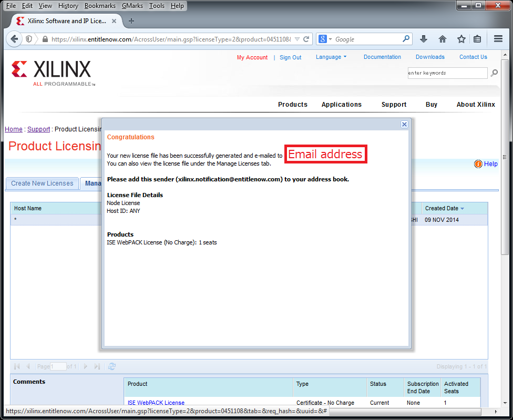
Task: Open the Documentation link
Action: pyautogui.click(x=382, y=57)
